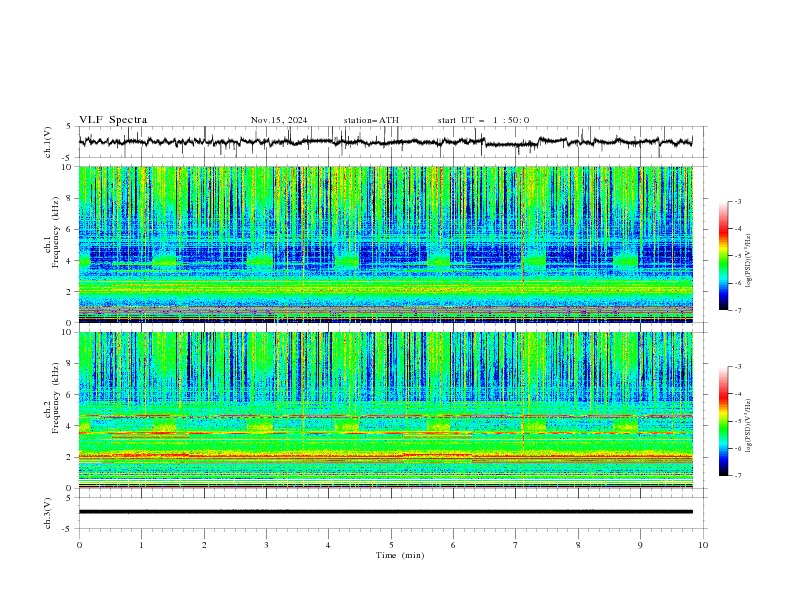The height and width of the screenshot is (612, 792).
Task: Click the -4 value on ch.1 colorbar
Action: [x=738, y=229]
